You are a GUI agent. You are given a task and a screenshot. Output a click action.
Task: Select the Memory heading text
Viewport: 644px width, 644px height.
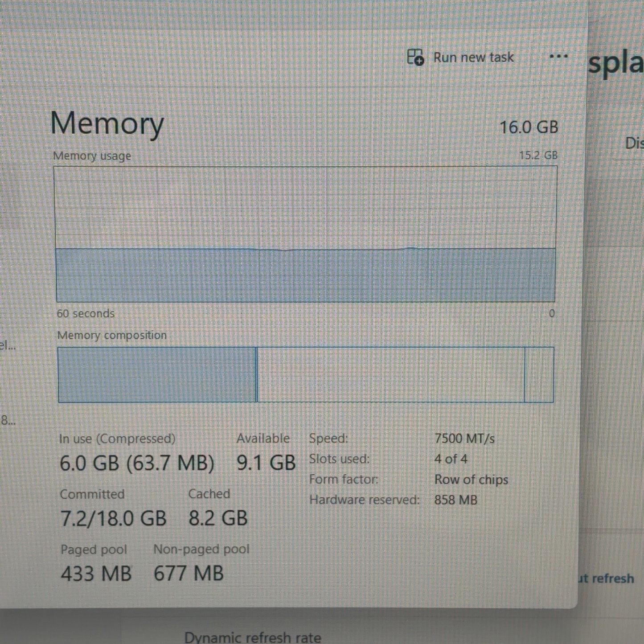(107, 123)
